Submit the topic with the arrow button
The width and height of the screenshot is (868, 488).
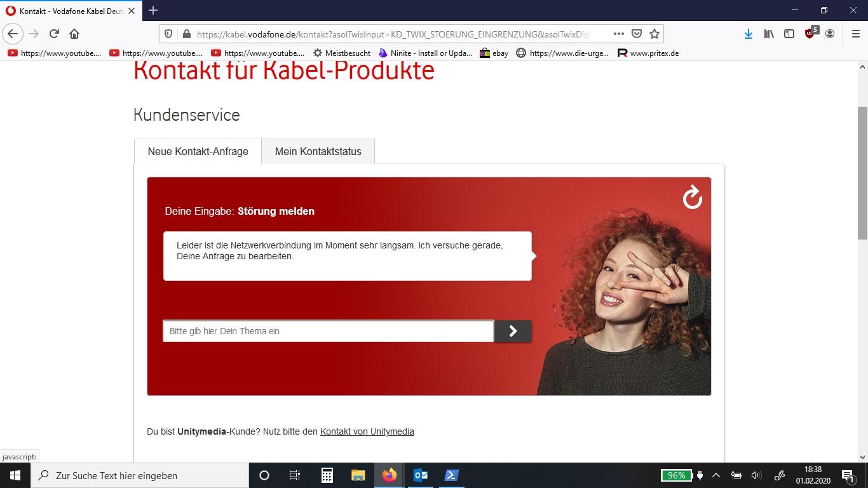click(x=513, y=331)
